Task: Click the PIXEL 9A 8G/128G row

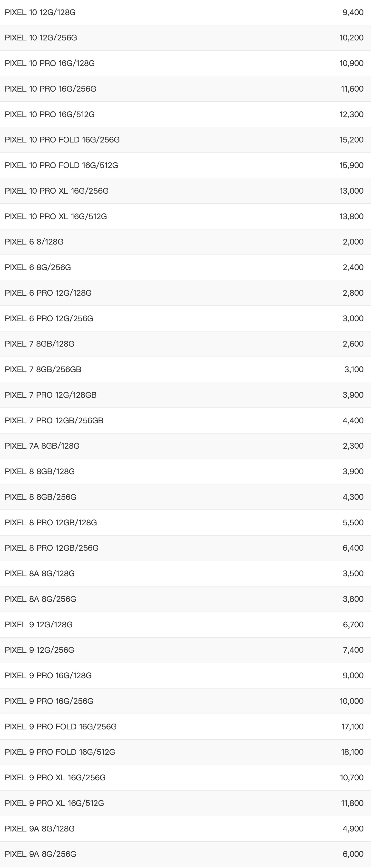Action: pos(39,829)
